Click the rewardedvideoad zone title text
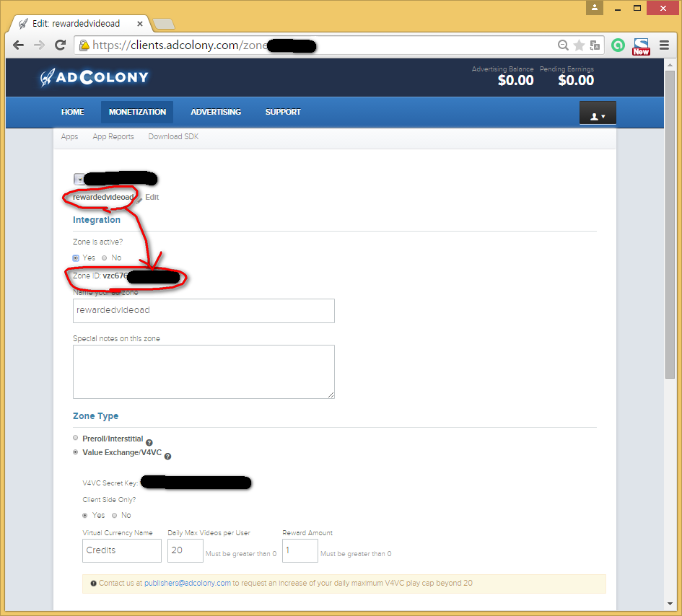The image size is (682, 616). click(x=103, y=197)
